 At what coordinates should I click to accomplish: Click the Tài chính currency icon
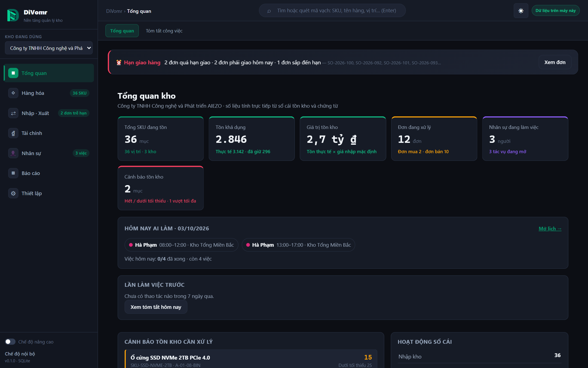point(13,133)
